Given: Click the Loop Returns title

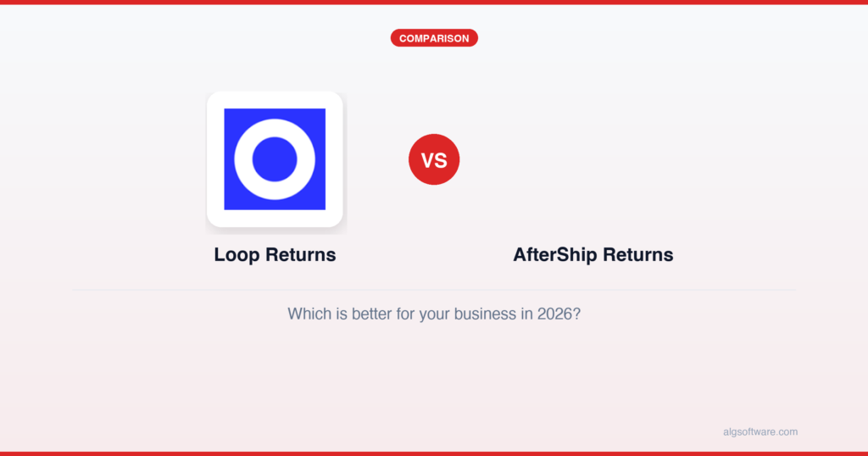Looking at the screenshot, I should (275, 254).
